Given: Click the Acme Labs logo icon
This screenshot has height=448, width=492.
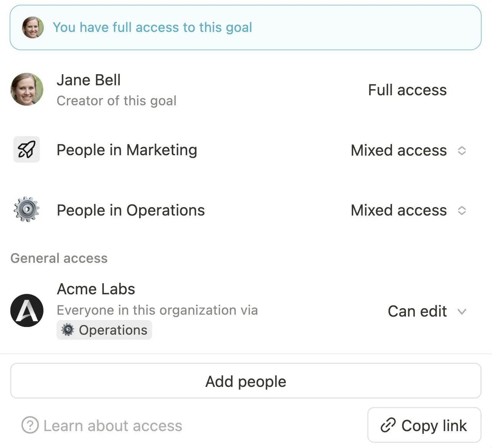Looking at the screenshot, I should (27, 310).
